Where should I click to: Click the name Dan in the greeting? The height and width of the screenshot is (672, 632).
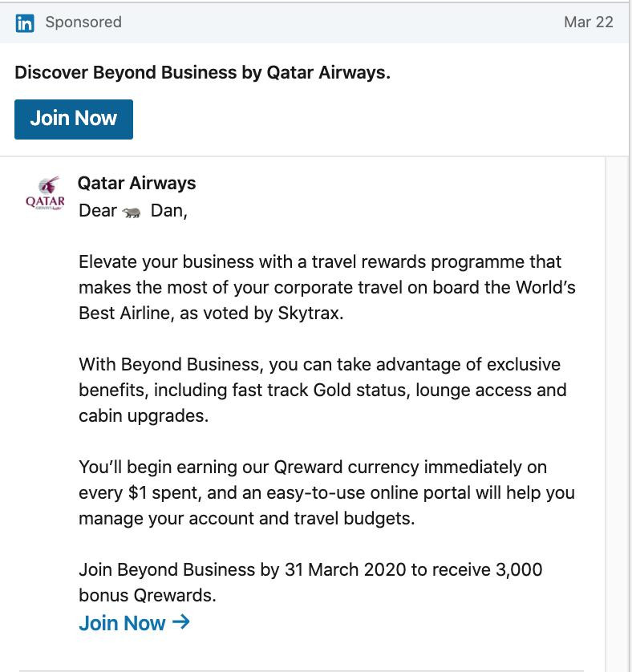coord(168,211)
